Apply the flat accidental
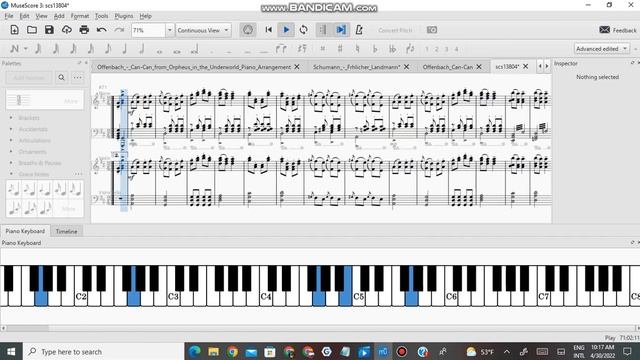Screen dimensions: 640x360 pos(375,49)
